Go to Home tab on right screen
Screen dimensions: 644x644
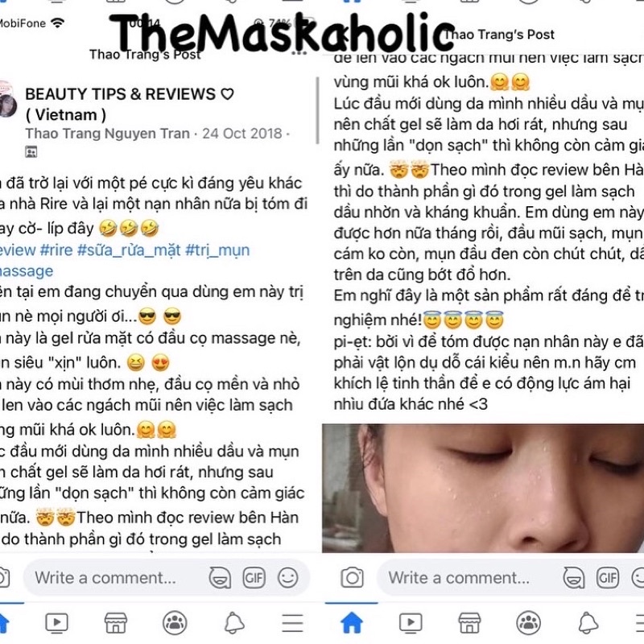pyautogui.click(x=352, y=623)
